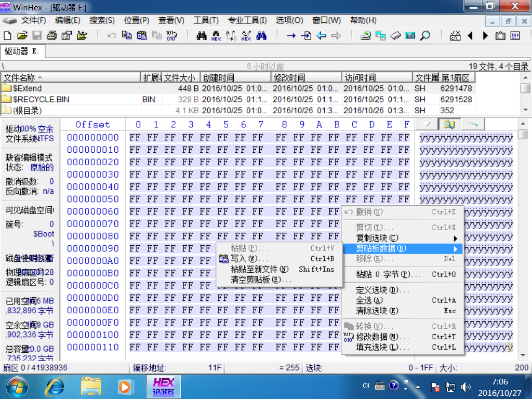Click the Write clipboard toolbar icon
Image resolution: width=532 pixels, height=399 pixels.
pos(142,35)
